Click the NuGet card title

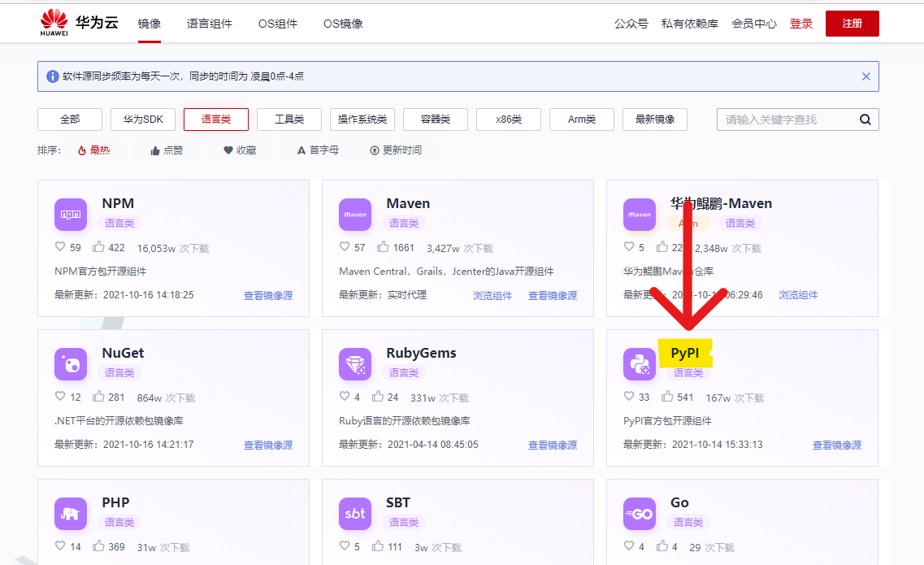tap(123, 353)
